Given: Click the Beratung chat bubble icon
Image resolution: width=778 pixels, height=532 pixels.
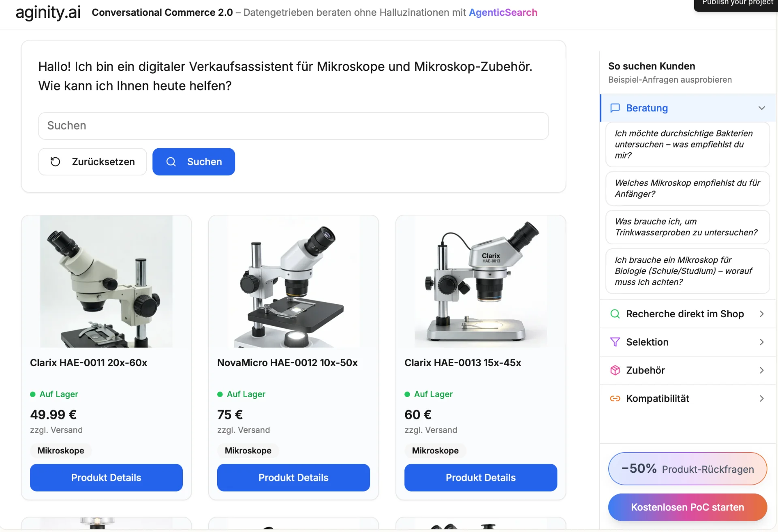Looking at the screenshot, I should (615, 108).
